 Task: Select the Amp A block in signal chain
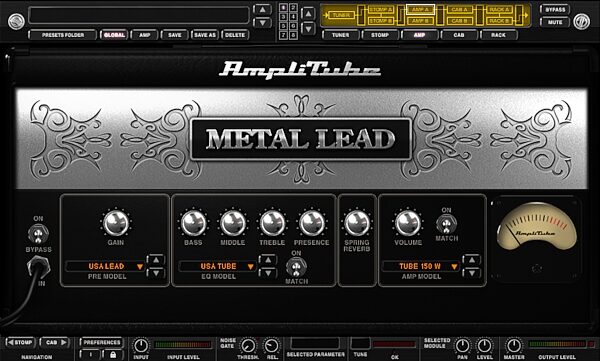click(420, 10)
